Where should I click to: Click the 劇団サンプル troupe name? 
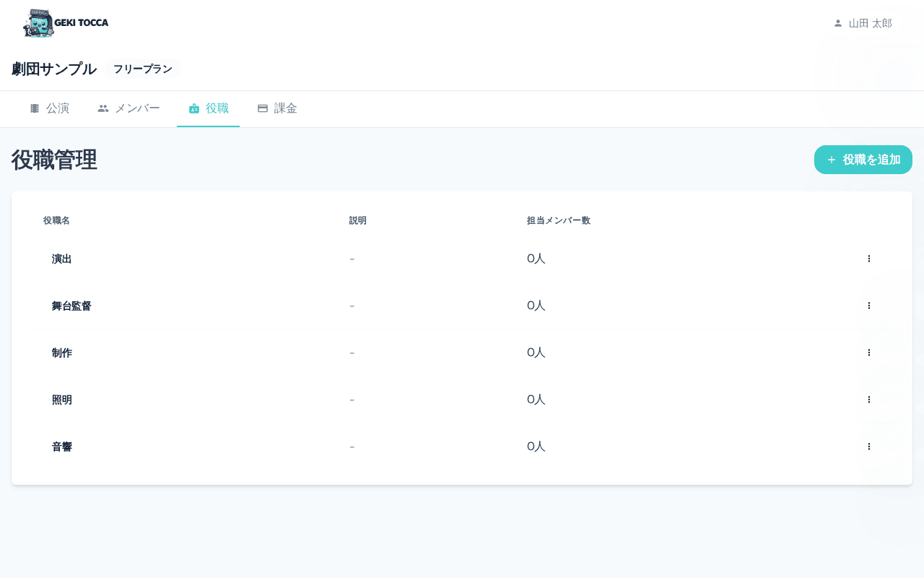coord(54,69)
